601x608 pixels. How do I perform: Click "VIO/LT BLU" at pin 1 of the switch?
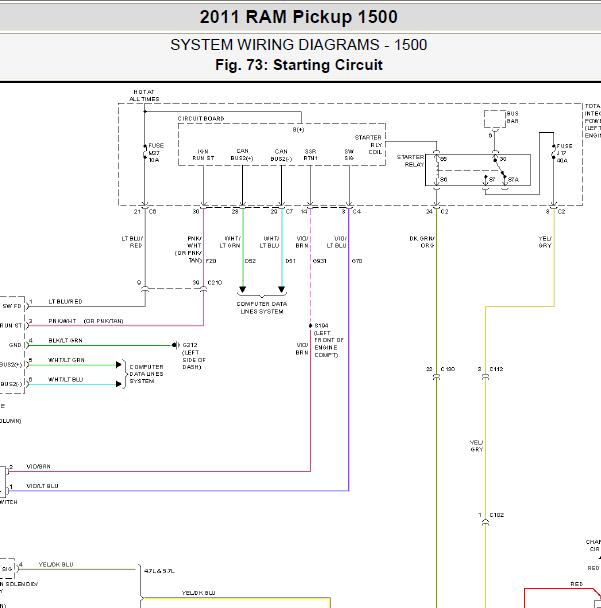coord(42,486)
